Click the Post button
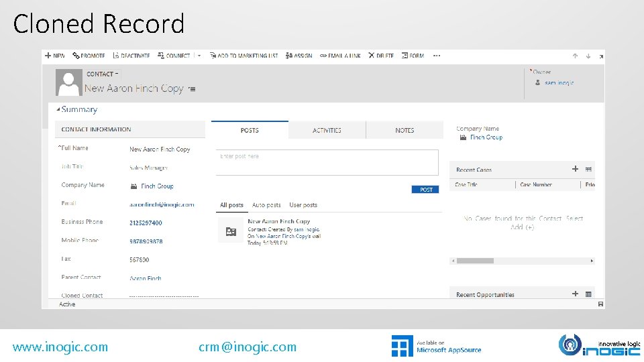Viewport: 644px width, 362px height. pos(425,189)
